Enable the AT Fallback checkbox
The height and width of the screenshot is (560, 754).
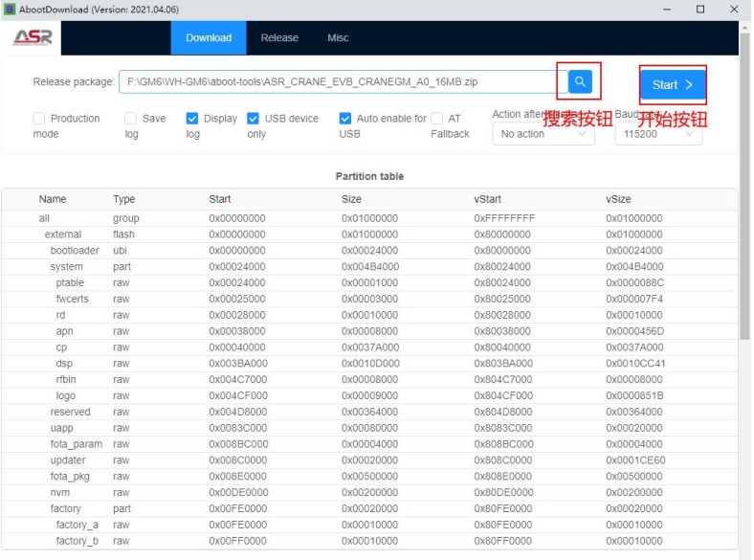[437, 119]
